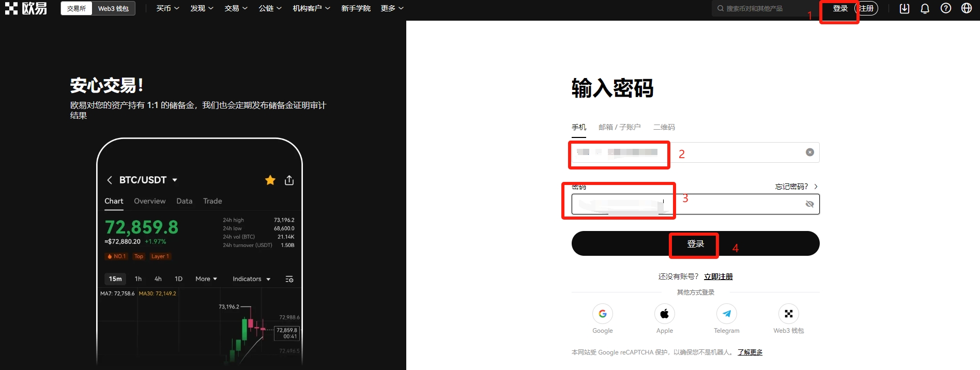This screenshot has height=370, width=980.
Task: Open the language globe icon
Action: click(967, 8)
